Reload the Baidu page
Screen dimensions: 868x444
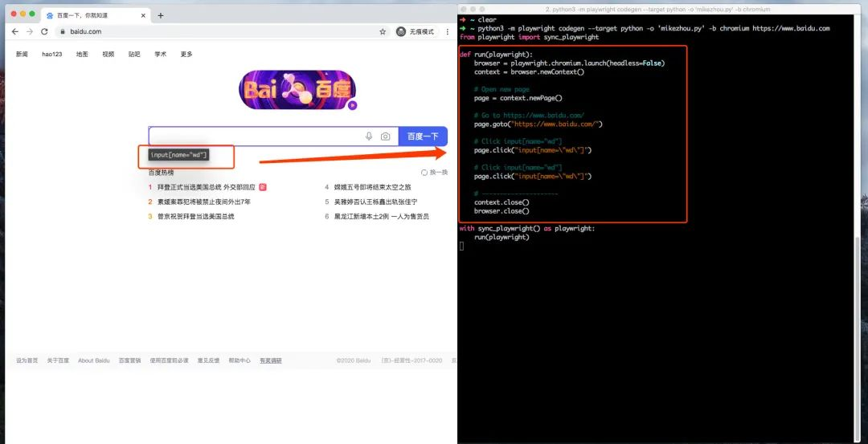pyautogui.click(x=44, y=31)
